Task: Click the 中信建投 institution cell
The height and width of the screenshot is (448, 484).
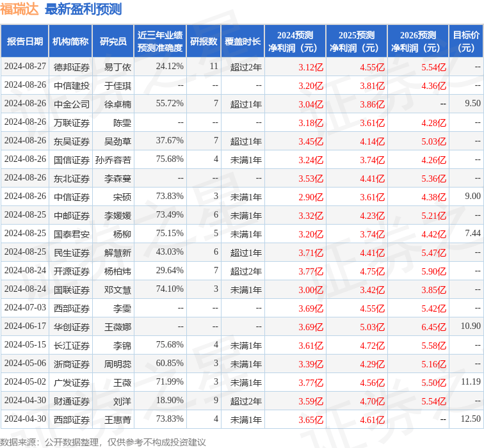Action: [72, 86]
